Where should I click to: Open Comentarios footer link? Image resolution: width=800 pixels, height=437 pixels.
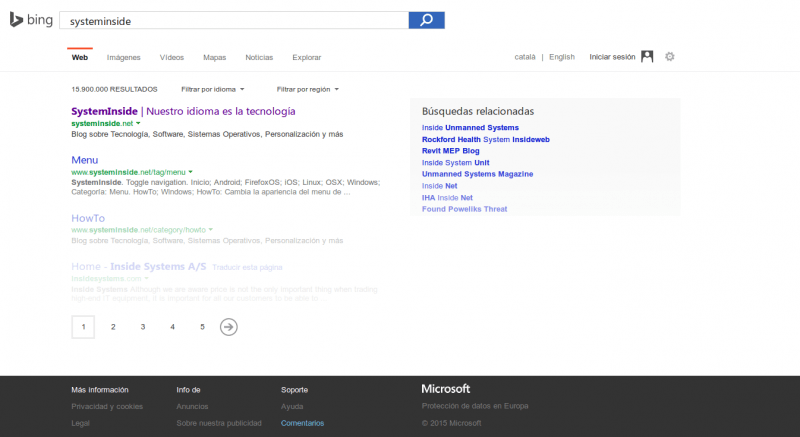[x=303, y=423]
